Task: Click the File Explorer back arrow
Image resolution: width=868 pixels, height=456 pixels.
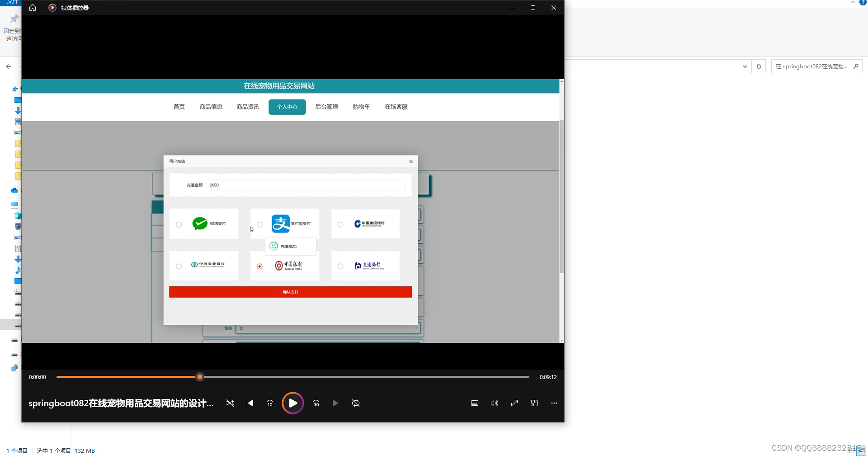Action: click(9, 66)
